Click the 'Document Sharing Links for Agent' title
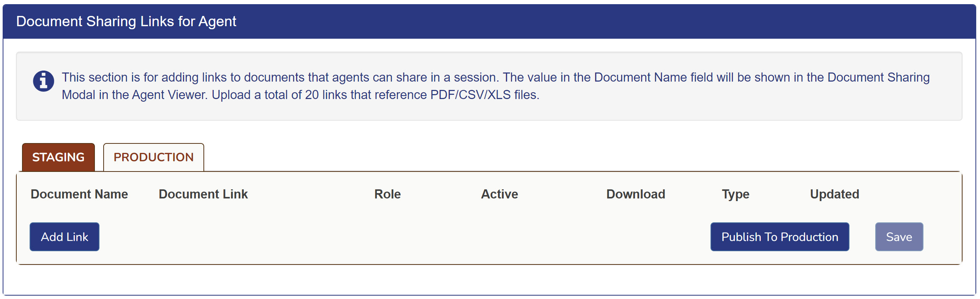The image size is (980, 299). pyautogui.click(x=126, y=21)
